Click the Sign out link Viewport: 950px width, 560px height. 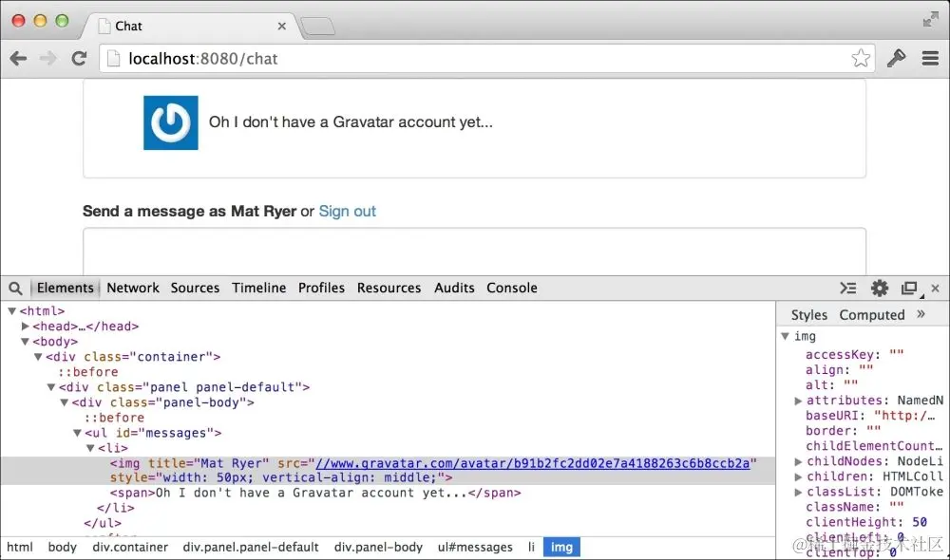[x=348, y=212]
